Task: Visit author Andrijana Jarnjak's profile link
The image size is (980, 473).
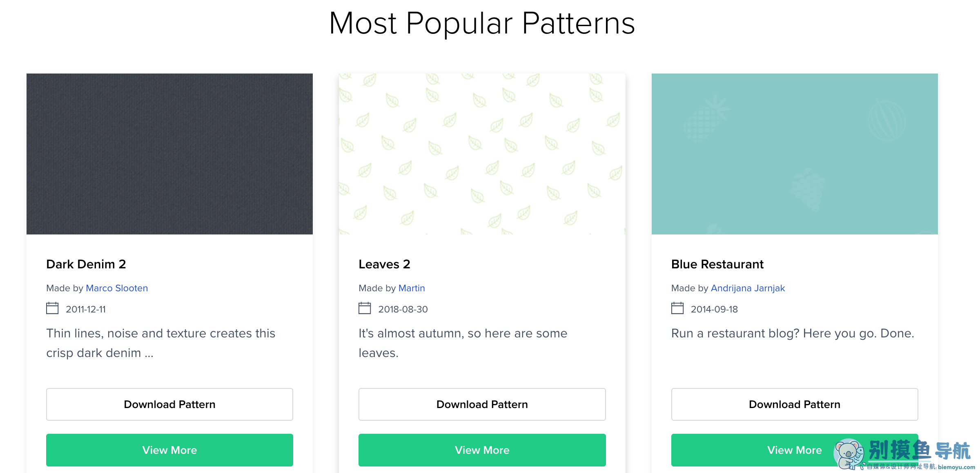Action: coord(748,288)
